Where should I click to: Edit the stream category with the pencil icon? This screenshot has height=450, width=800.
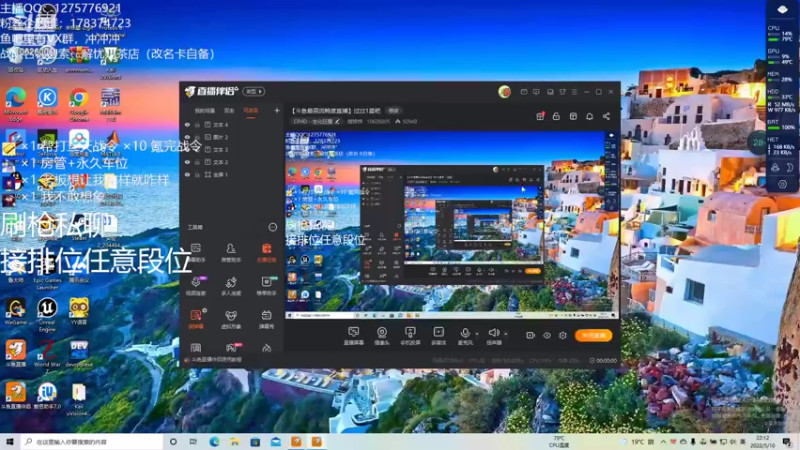click(337, 121)
